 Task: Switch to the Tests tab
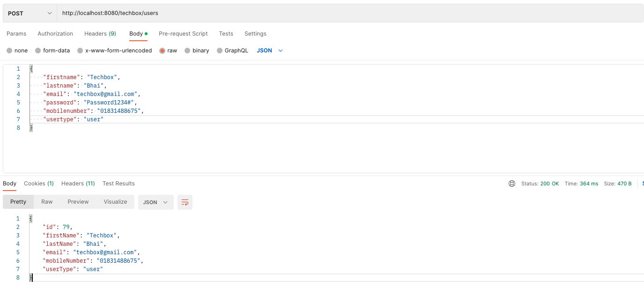pos(226,34)
